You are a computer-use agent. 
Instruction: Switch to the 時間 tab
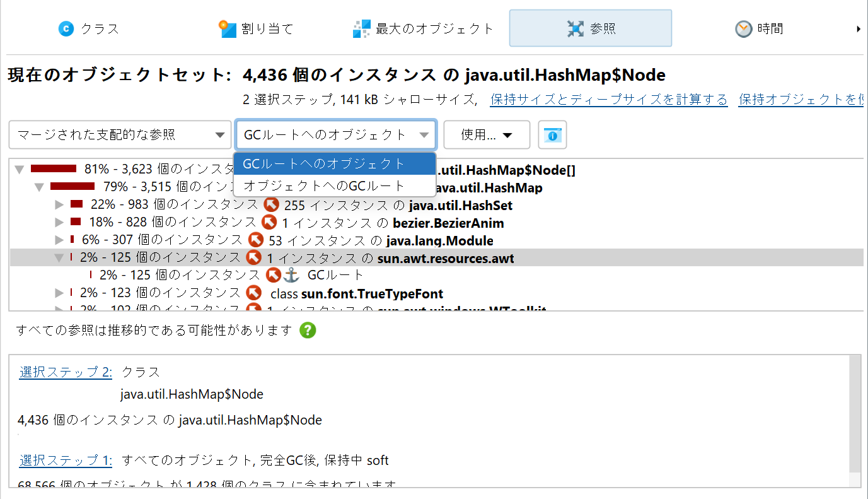(759, 28)
